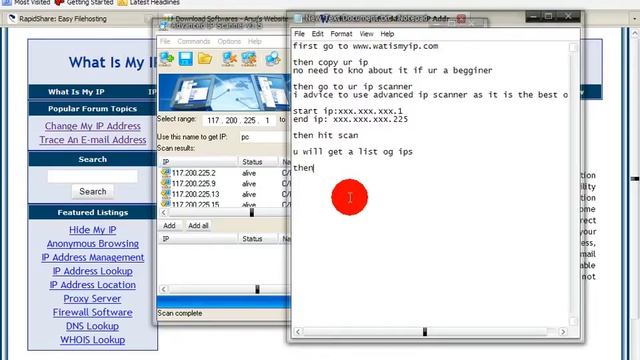This screenshot has width=640, height=360.
Task: Click the Add all button
Action: click(198, 226)
